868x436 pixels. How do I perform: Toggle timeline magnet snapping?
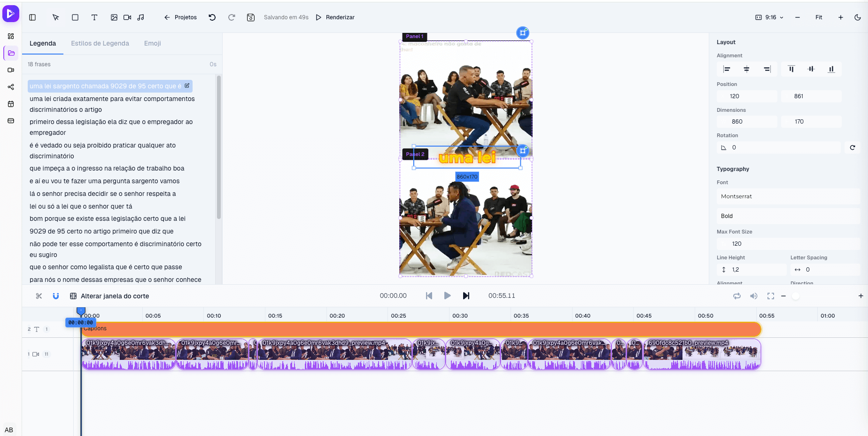(56, 296)
